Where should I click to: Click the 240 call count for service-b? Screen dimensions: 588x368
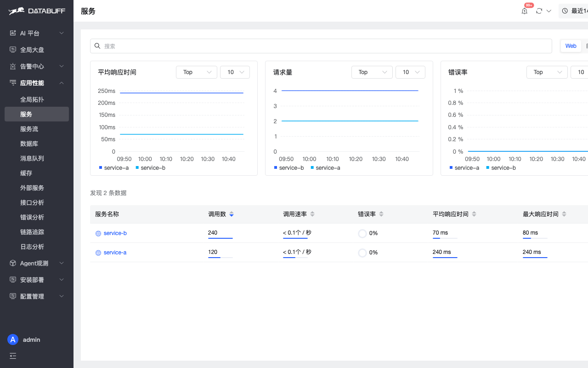213,233
